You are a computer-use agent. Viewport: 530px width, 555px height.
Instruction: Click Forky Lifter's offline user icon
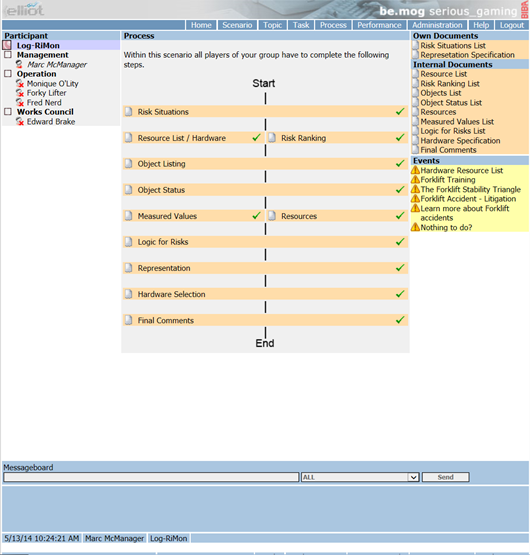(20, 93)
